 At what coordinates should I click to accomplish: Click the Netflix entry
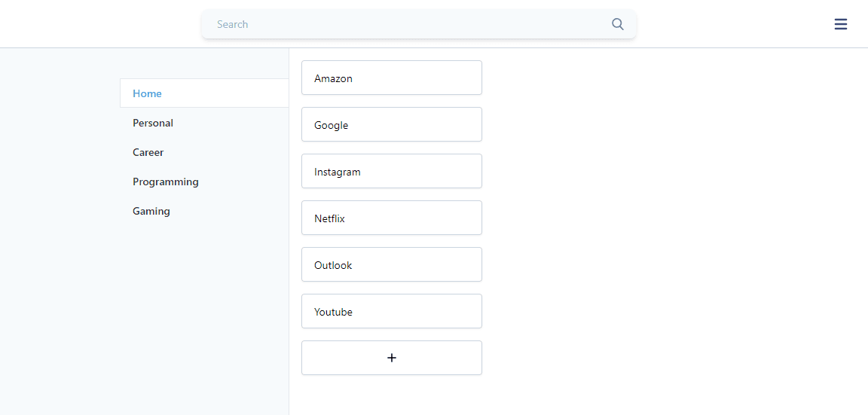click(x=392, y=218)
